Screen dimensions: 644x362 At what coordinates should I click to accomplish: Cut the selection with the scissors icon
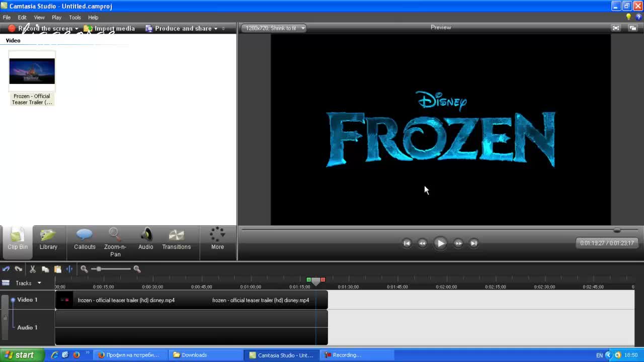pos(33,269)
